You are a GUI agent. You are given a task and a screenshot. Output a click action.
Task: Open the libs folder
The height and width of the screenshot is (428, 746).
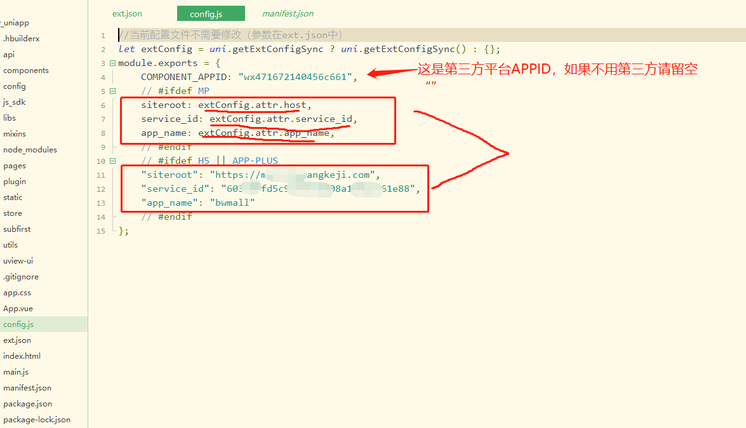(x=10, y=118)
